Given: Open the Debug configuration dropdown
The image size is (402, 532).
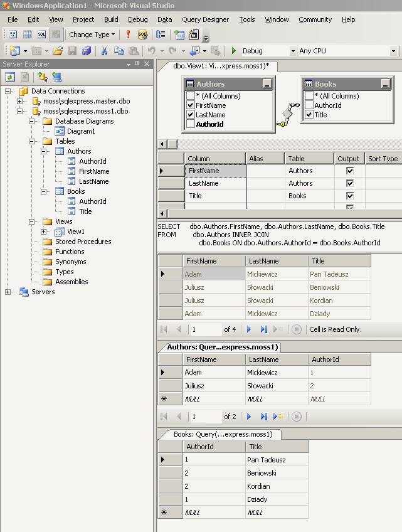Looking at the screenshot, I should [x=293, y=51].
